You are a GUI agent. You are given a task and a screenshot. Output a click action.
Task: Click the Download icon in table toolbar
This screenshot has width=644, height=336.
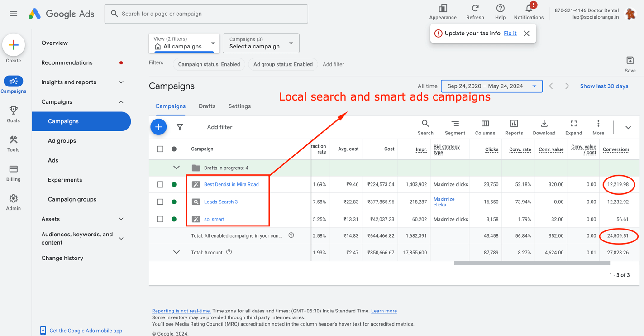coord(544,124)
